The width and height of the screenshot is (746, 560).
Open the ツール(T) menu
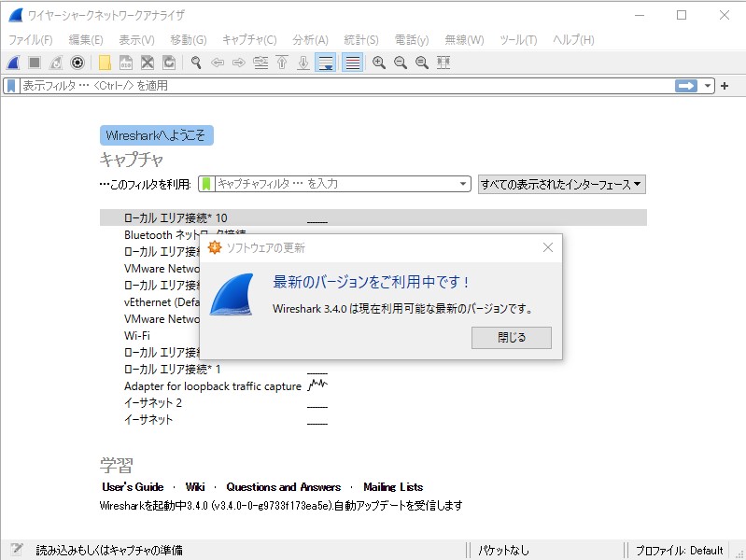tap(518, 40)
